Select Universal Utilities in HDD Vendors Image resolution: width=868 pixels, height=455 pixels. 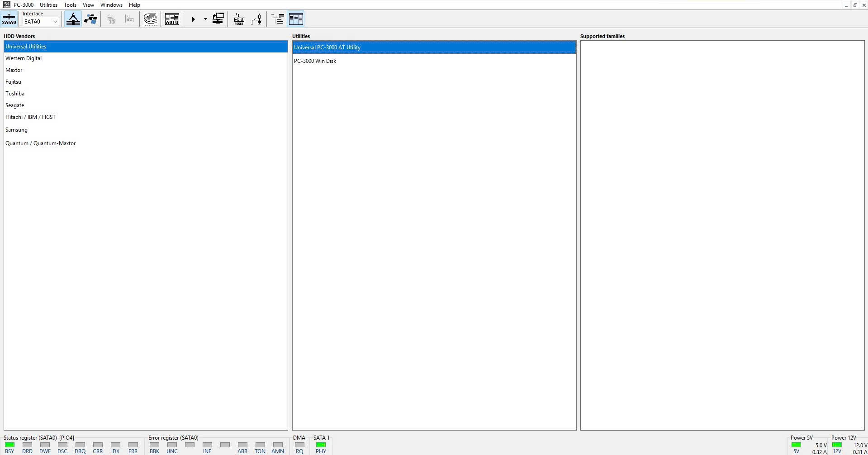point(146,47)
